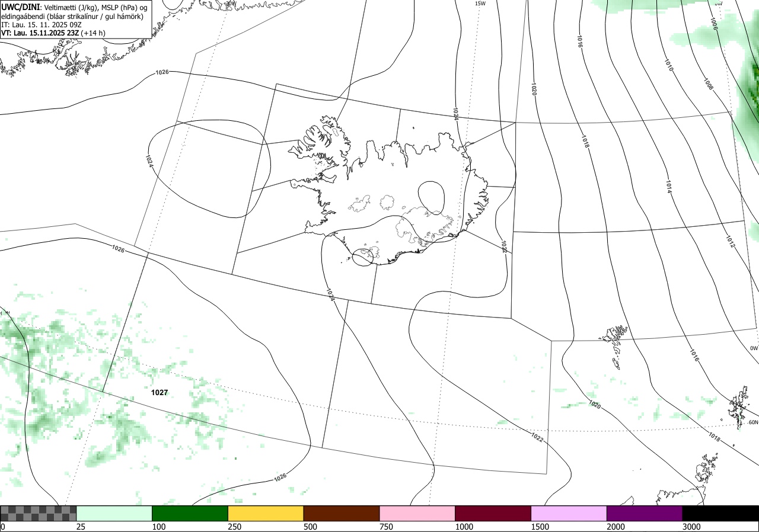The height and width of the screenshot is (532, 759).
Task: Click the black legend swatch above 3000
Action: click(x=720, y=513)
